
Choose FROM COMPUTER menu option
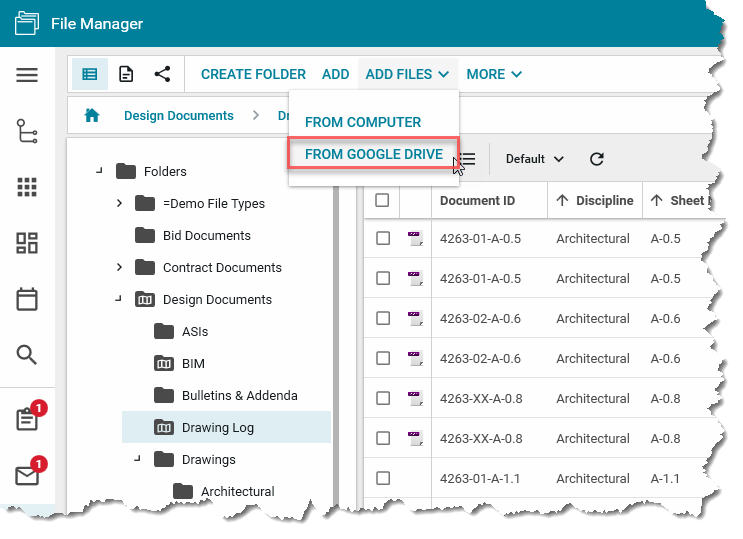pos(363,122)
